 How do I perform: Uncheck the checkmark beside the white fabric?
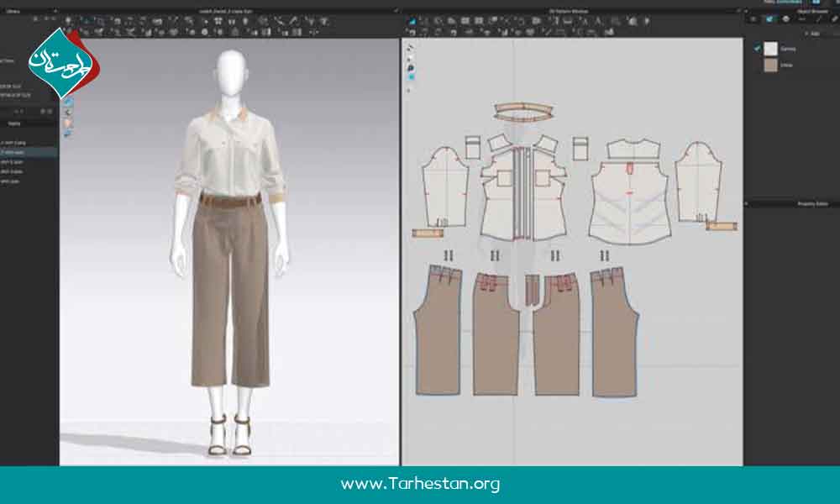[757, 49]
